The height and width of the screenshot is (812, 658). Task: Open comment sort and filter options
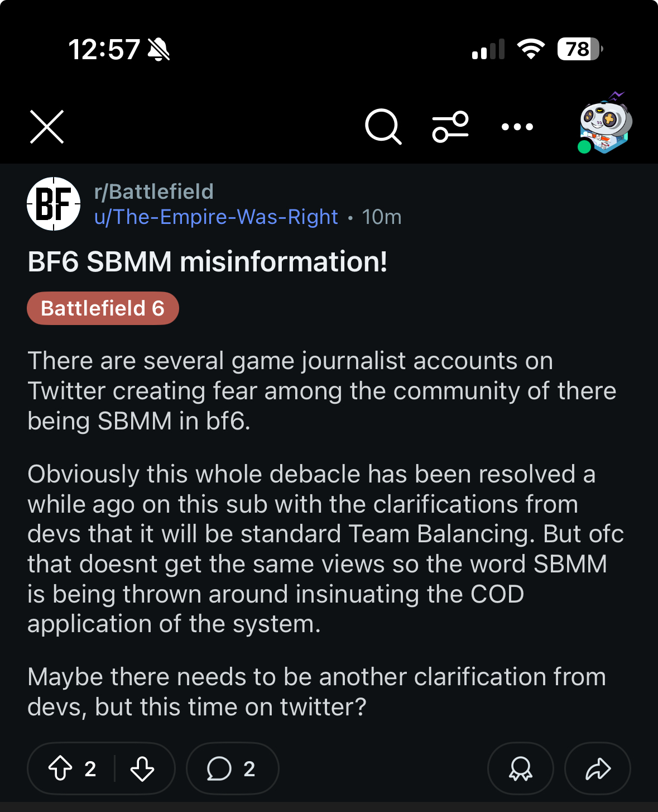pos(450,127)
